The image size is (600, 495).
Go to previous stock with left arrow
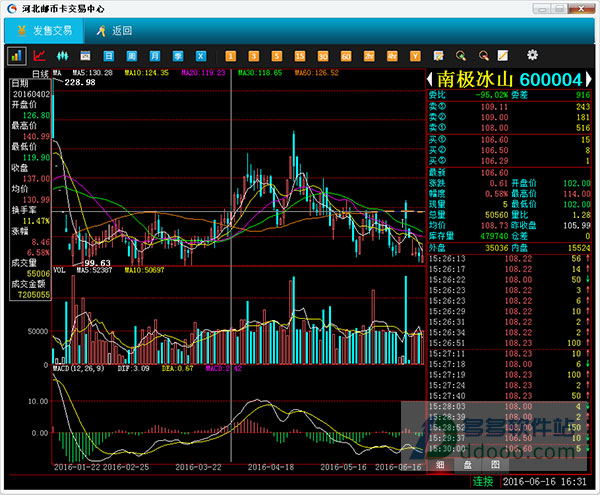pos(430,79)
